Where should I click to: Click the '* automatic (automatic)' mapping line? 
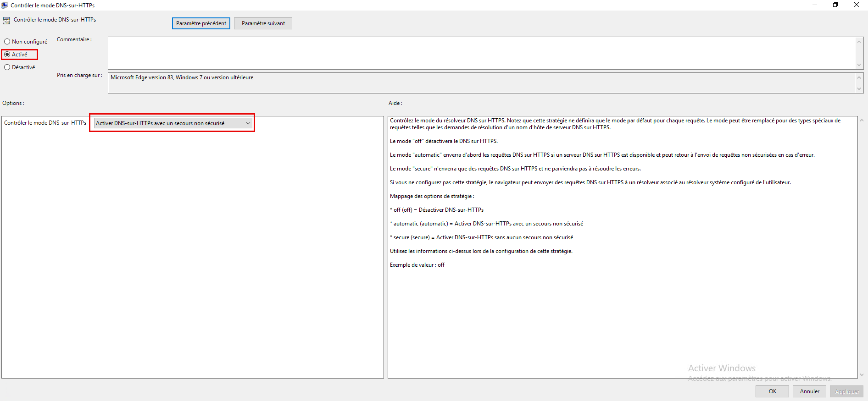[487, 224]
